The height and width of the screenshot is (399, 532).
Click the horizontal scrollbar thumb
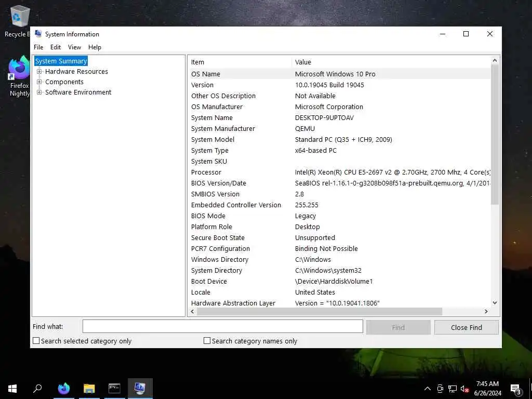(320, 312)
